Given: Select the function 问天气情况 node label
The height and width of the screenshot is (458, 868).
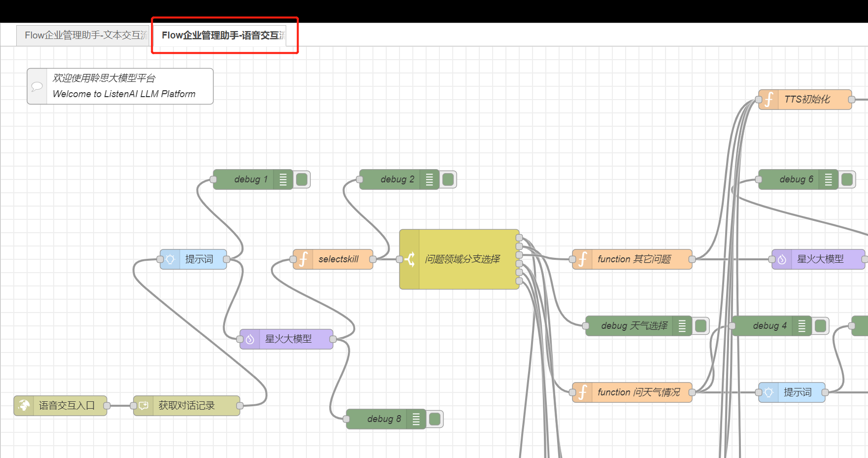Looking at the screenshot, I should point(639,392).
